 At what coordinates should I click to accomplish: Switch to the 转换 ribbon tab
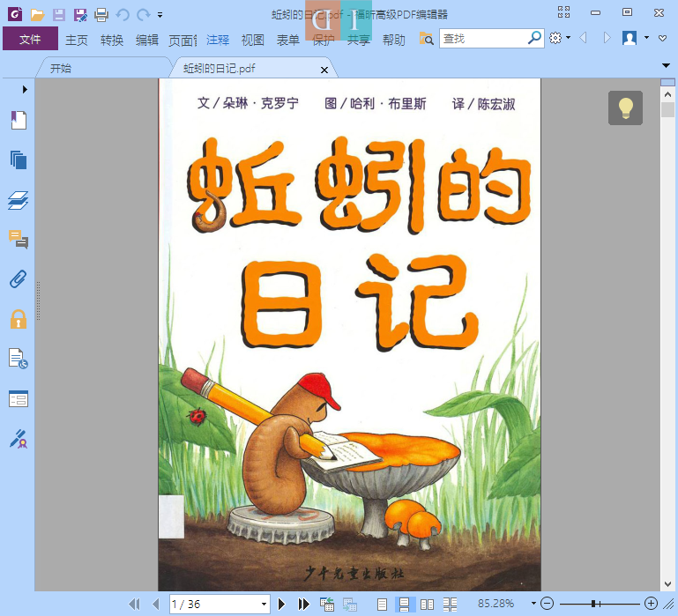(112, 40)
